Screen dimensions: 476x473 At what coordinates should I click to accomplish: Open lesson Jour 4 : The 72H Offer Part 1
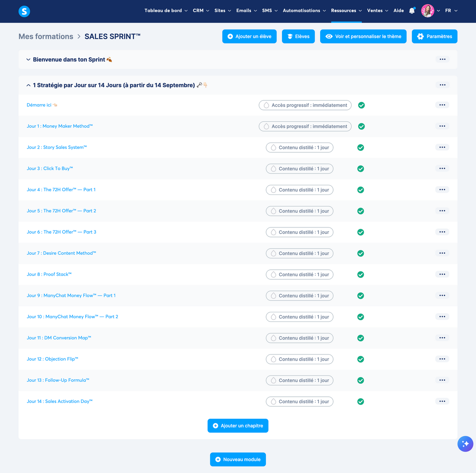pyautogui.click(x=61, y=190)
